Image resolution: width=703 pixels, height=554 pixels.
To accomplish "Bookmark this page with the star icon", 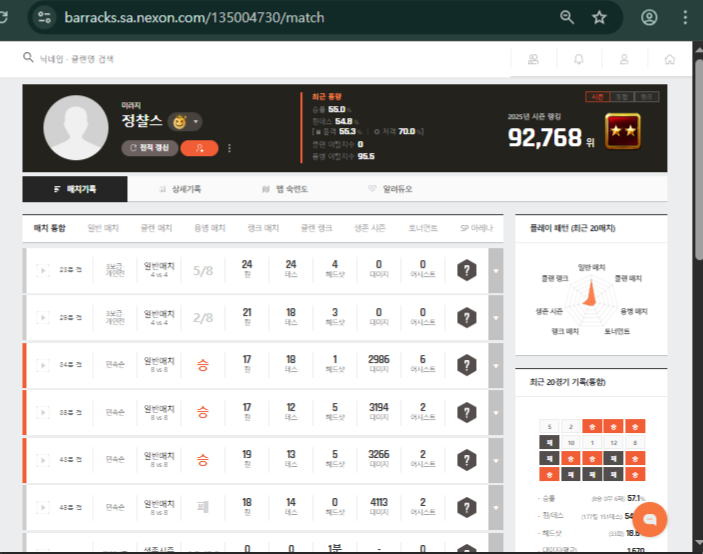I will pos(599,17).
